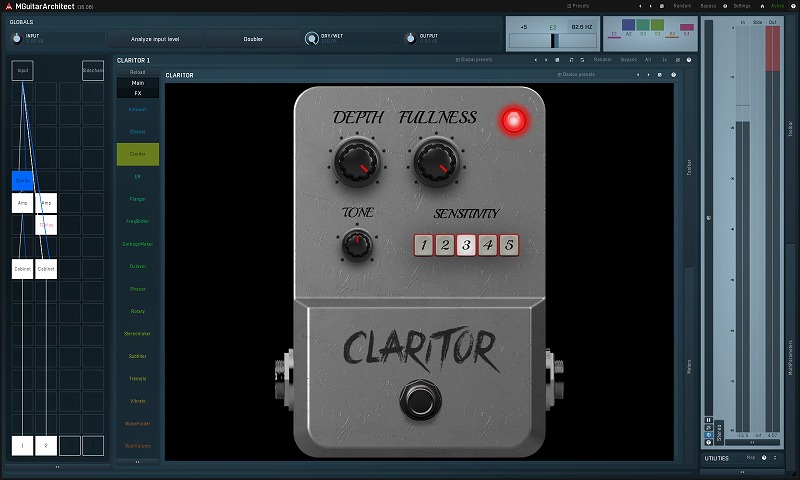Toggle the Doubler button
The width and height of the screenshot is (800, 480).
click(x=253, y=39)
